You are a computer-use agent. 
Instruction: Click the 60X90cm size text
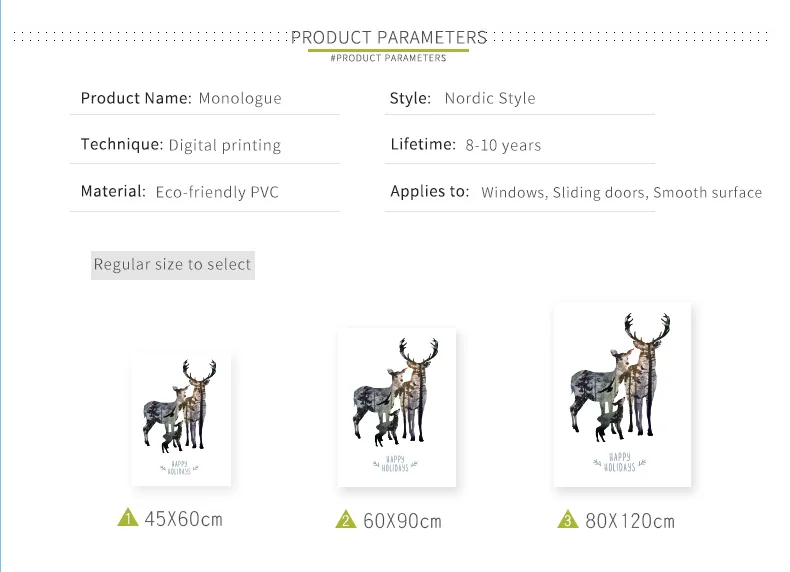402,521
